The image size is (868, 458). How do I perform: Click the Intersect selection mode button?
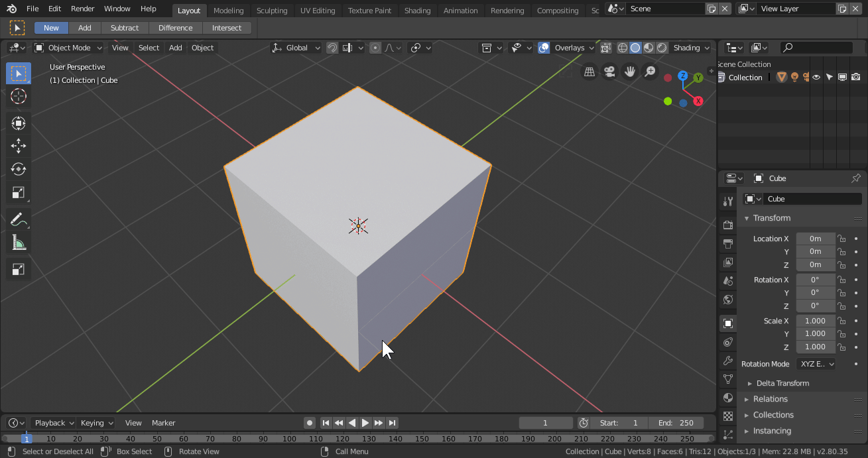click(227, 28)
